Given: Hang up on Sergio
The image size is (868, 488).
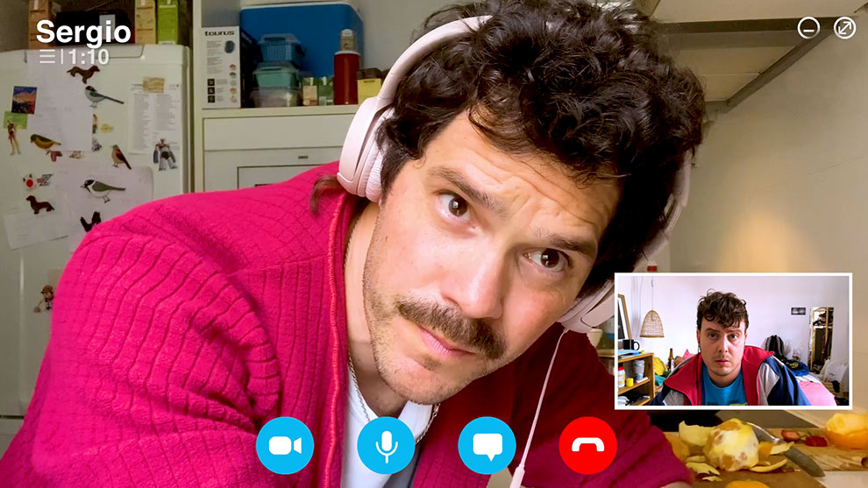Looking at the screenshot, I should [x=587, y=445].
